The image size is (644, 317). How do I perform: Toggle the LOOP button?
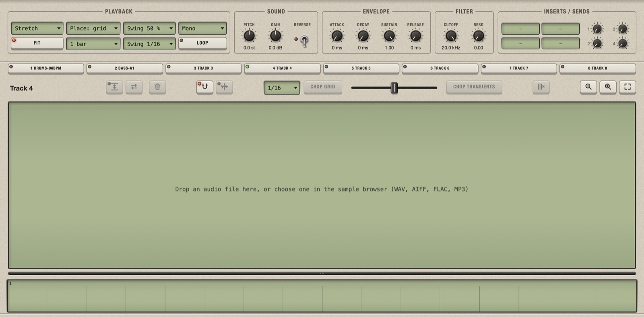pos(202,43)
